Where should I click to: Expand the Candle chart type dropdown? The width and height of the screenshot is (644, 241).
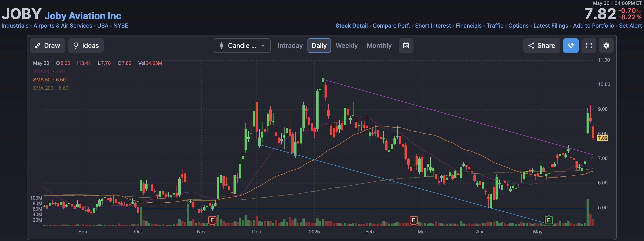[x=242, y=46]
